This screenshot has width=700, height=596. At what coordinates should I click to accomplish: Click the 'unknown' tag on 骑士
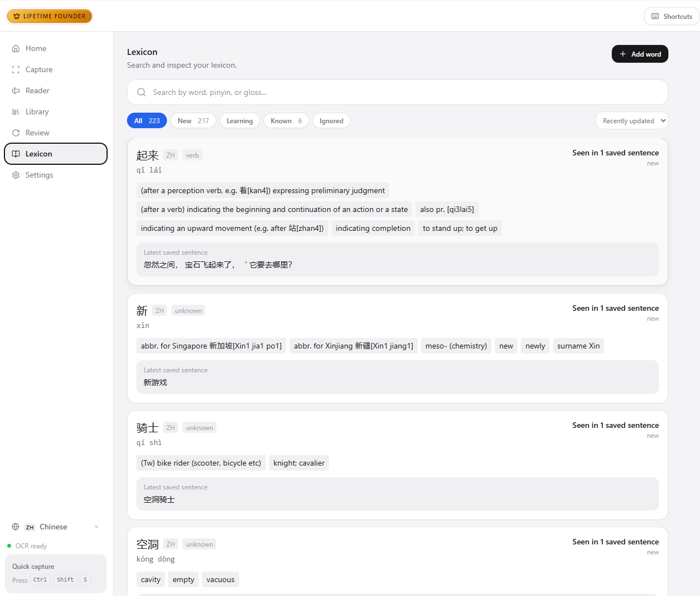point(200,428)
